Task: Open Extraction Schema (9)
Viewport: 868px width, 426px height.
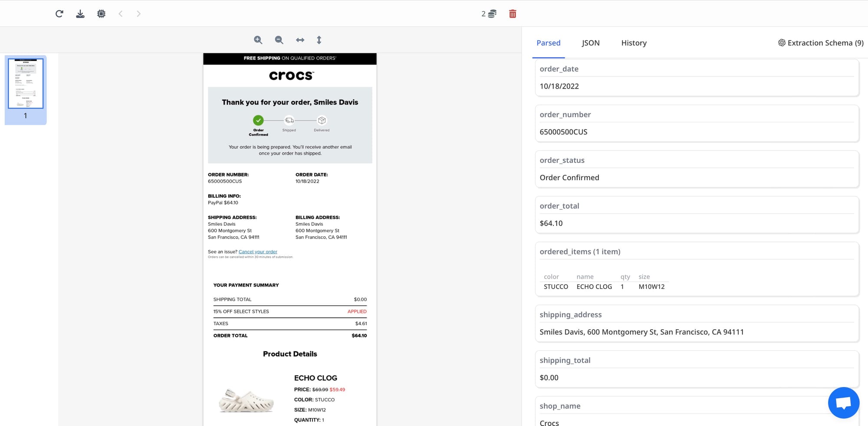Action: click(x=821, y=43)
